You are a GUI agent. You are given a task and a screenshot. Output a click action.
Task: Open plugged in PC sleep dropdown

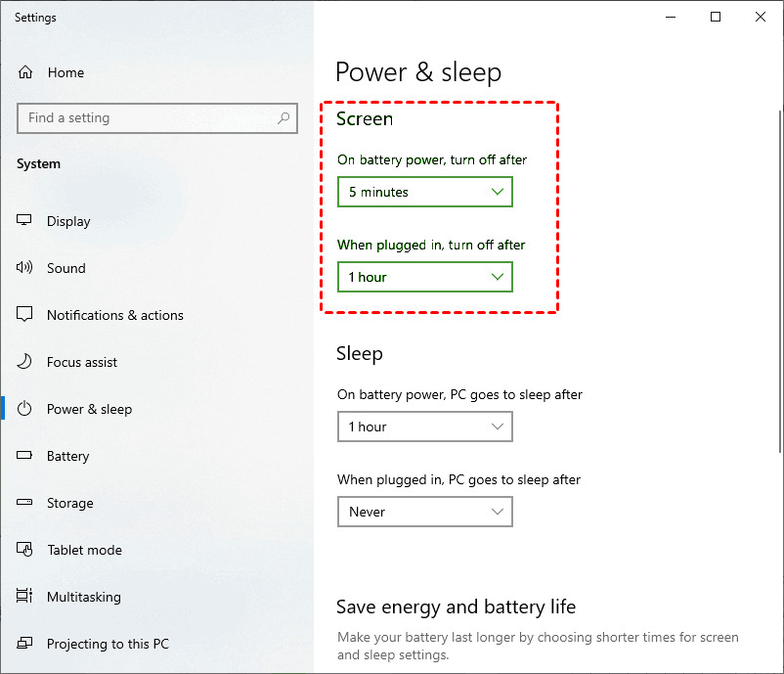[425, 512]
